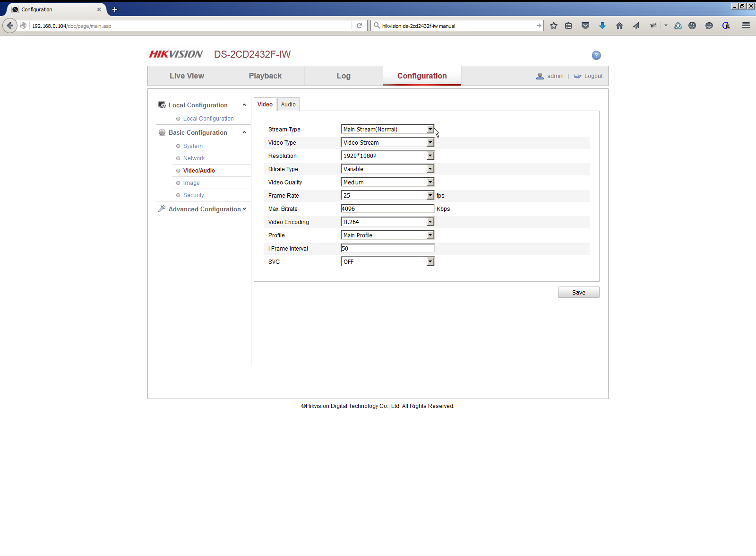Click the Save button
756x556 pixels.
pyautogui.click(x=579, y=292)
